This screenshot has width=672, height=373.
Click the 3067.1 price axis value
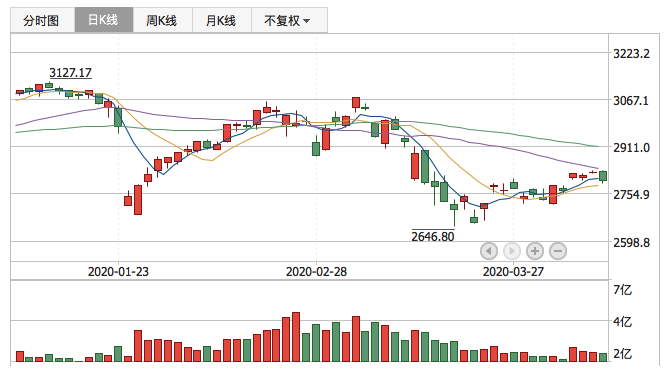click(631, 101)
